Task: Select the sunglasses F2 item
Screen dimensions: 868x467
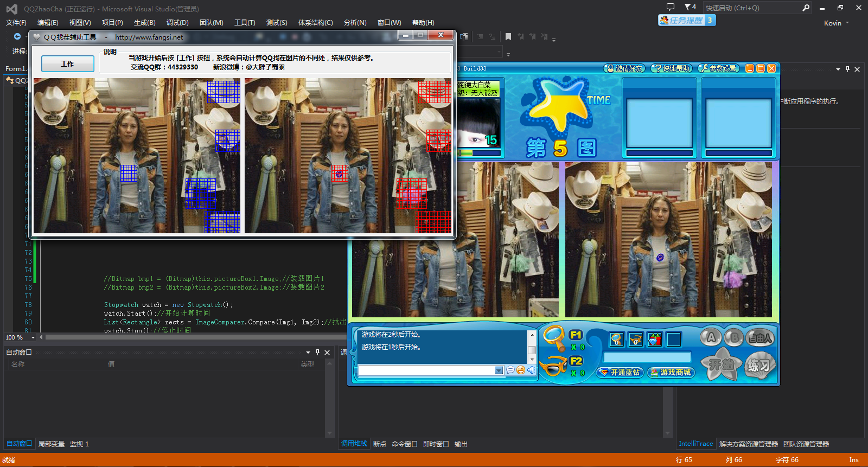Action: pyautogui.click(x=554, y=366)
